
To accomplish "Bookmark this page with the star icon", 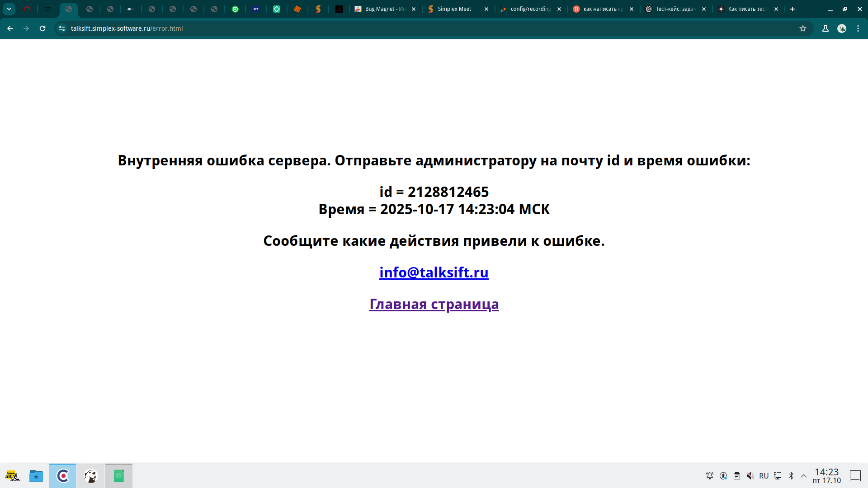I will pos(803,28).
